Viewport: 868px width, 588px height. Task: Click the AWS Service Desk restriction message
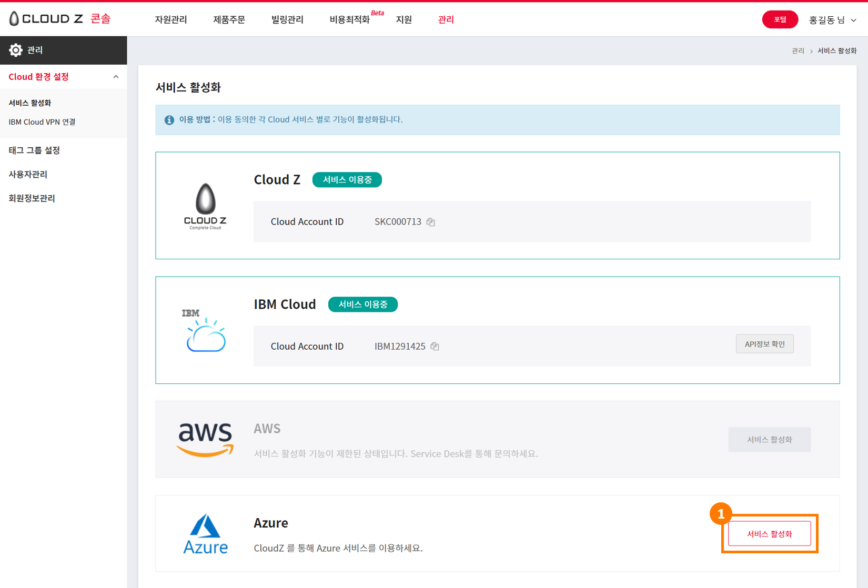[x=396, y=454]
